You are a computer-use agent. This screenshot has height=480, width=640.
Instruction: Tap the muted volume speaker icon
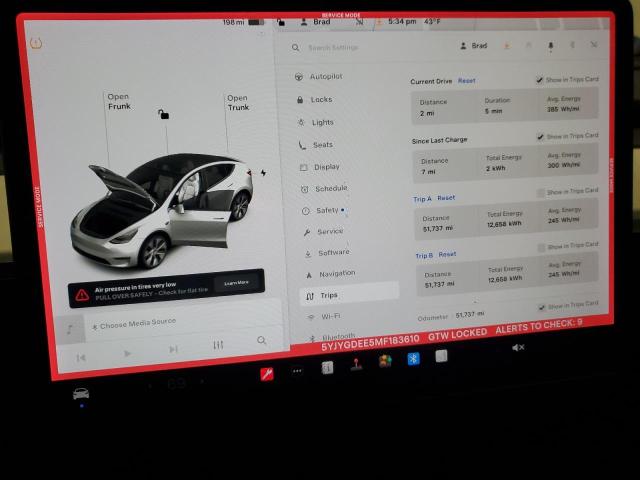click(x=518, y=348)
